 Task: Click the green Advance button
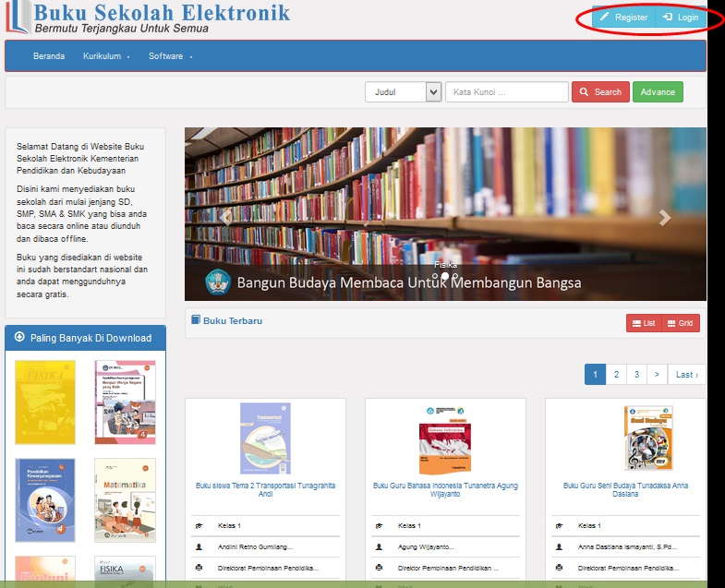pos(658,92)
